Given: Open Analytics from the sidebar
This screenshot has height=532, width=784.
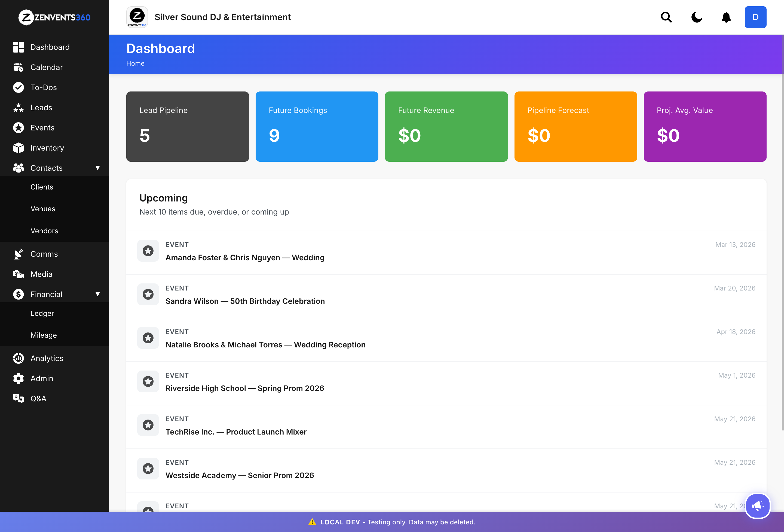Looking at the screenshot, I should click(x=47, y=358).
